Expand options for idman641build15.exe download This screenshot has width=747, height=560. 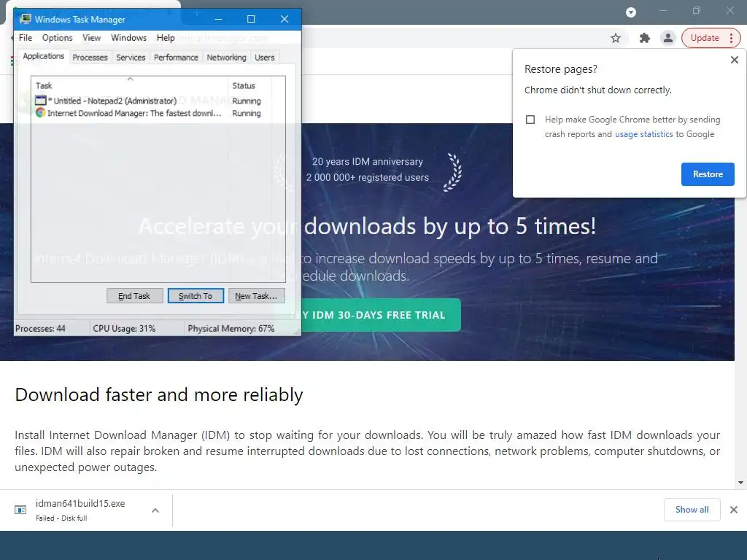pos(155,510)
